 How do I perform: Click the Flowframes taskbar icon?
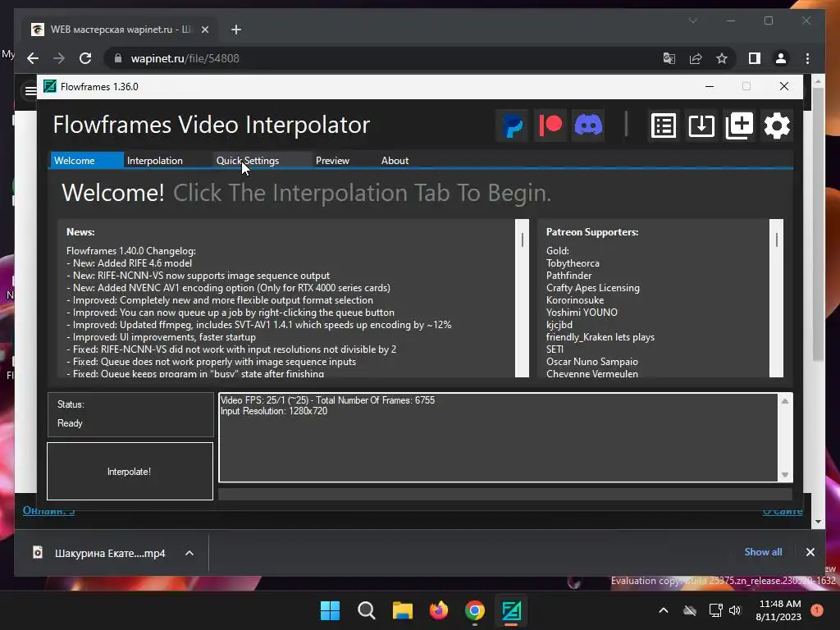pyautogui.click(x=511, y=610)
